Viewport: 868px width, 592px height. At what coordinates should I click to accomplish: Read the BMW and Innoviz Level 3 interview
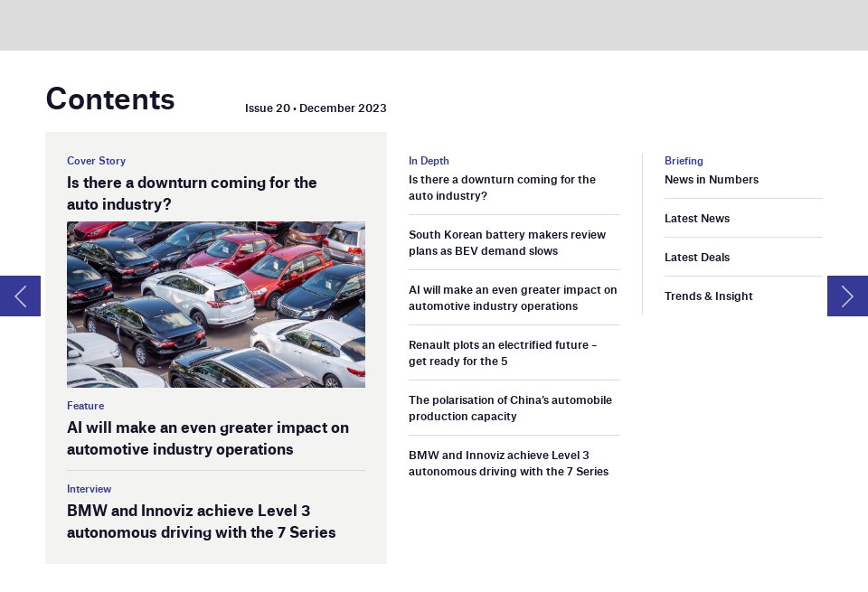tap(201, 522)
